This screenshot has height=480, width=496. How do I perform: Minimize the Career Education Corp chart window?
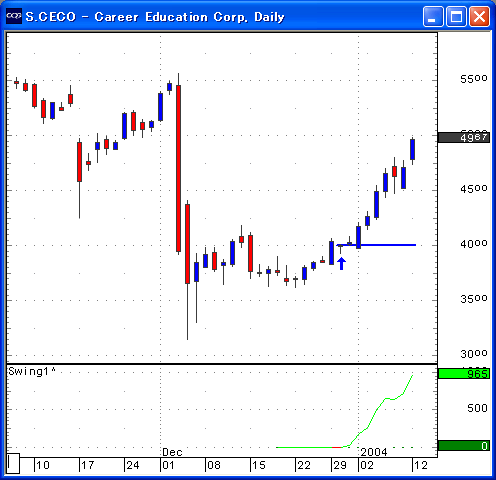tap(433, 16)
